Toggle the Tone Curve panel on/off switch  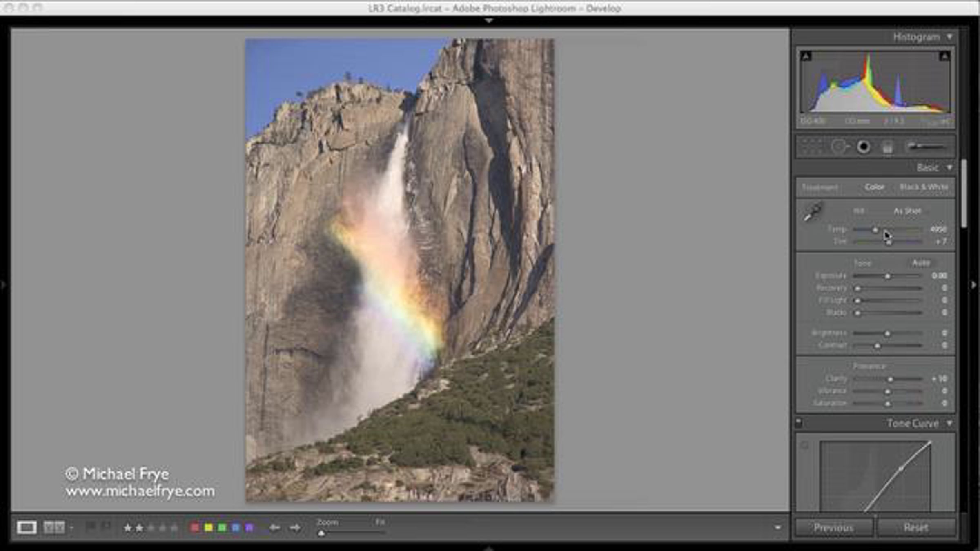coord(799,423)
